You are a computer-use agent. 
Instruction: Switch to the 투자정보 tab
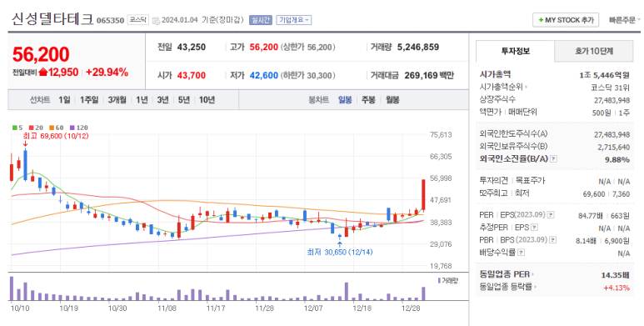coord(515,51)
